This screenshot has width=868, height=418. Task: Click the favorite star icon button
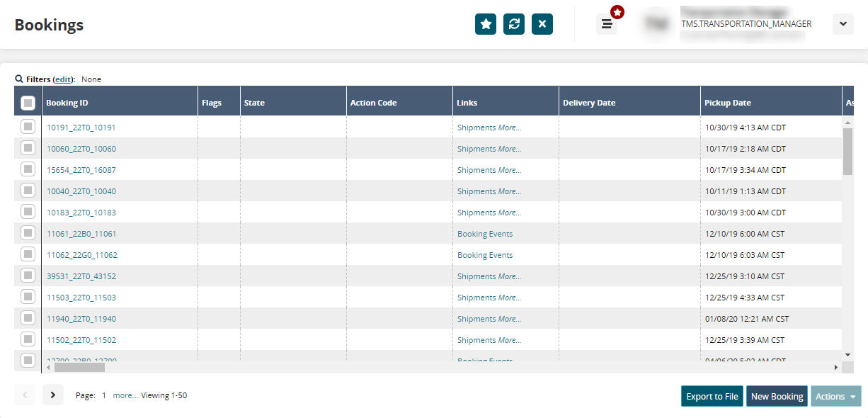pos(486,24)
